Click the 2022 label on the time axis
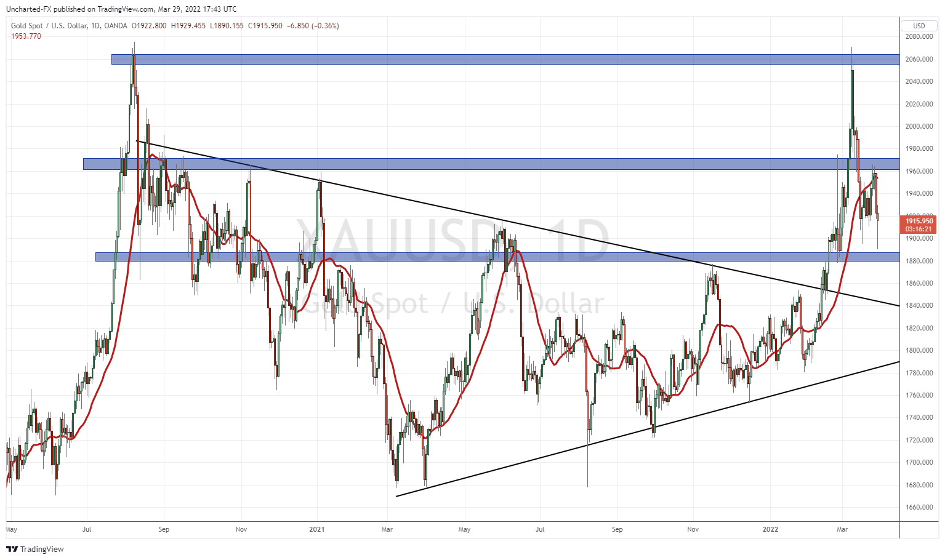The image size is (945, 560). [x=770, y=529]
